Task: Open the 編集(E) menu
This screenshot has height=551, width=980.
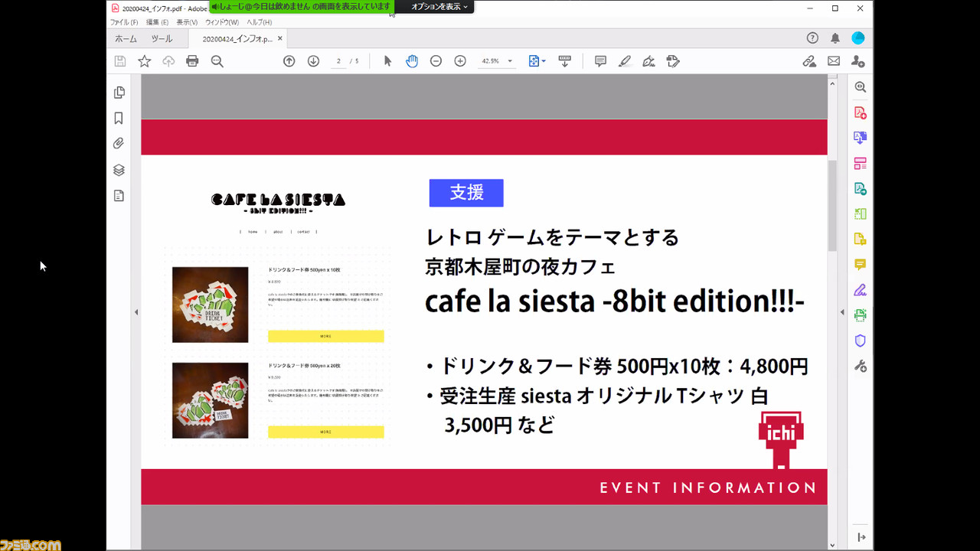Action: [157, 22]
